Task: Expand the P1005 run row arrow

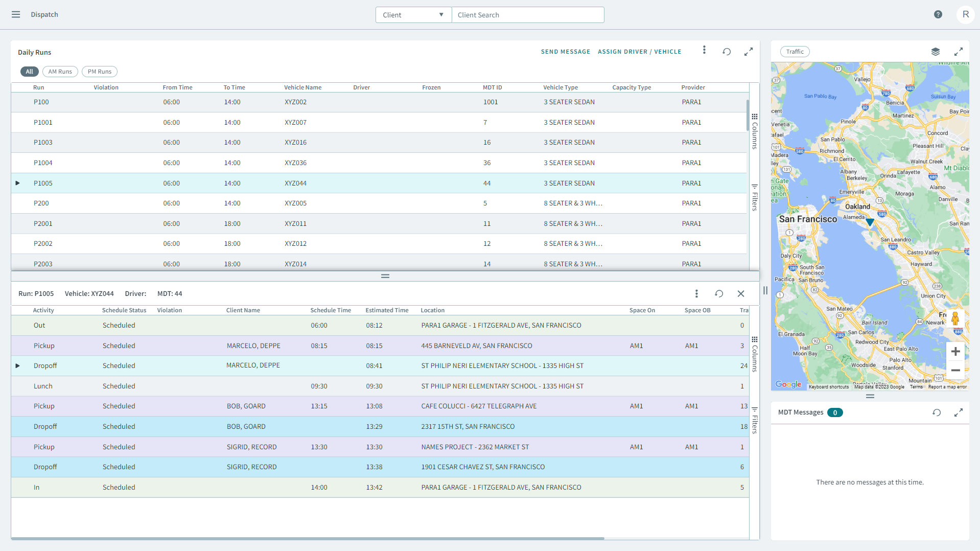Action: point(18,183)
